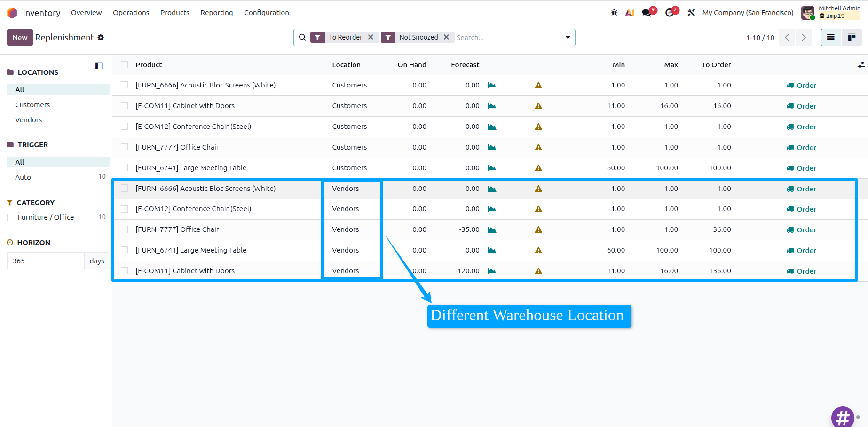868x427 pixels.
Task: Open optional columns settings icon
Action: pos(861,65)
